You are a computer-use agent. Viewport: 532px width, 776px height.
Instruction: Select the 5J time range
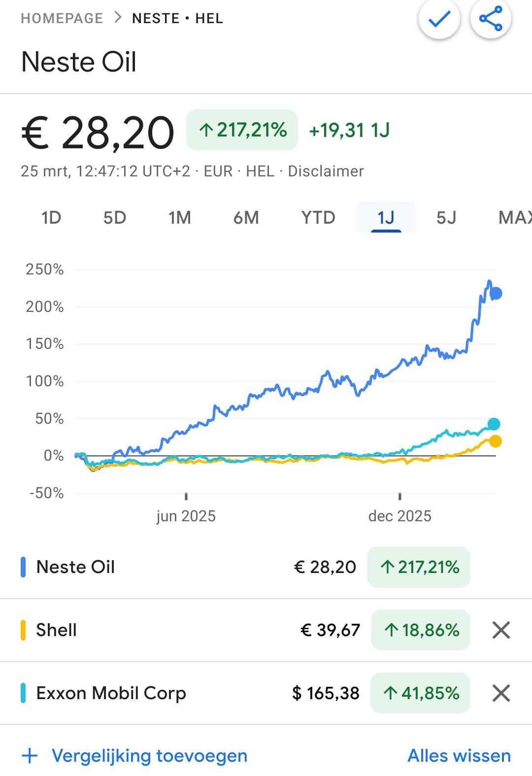[x=446, y=217]
